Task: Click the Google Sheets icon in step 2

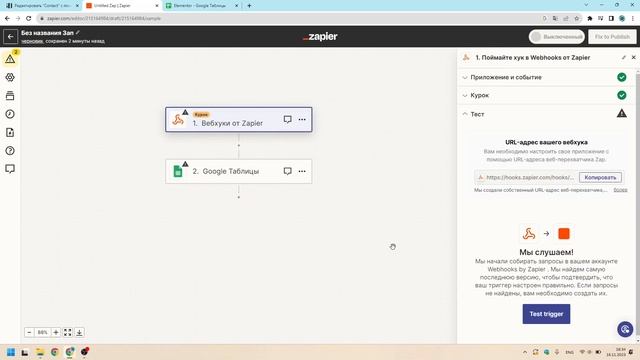Action: 178,171
